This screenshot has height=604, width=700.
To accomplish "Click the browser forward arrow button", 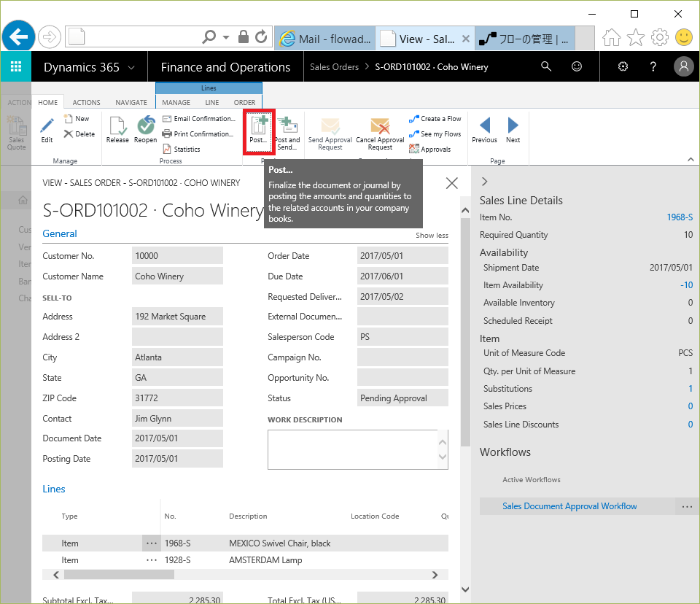I will click(x=49, y=37).
